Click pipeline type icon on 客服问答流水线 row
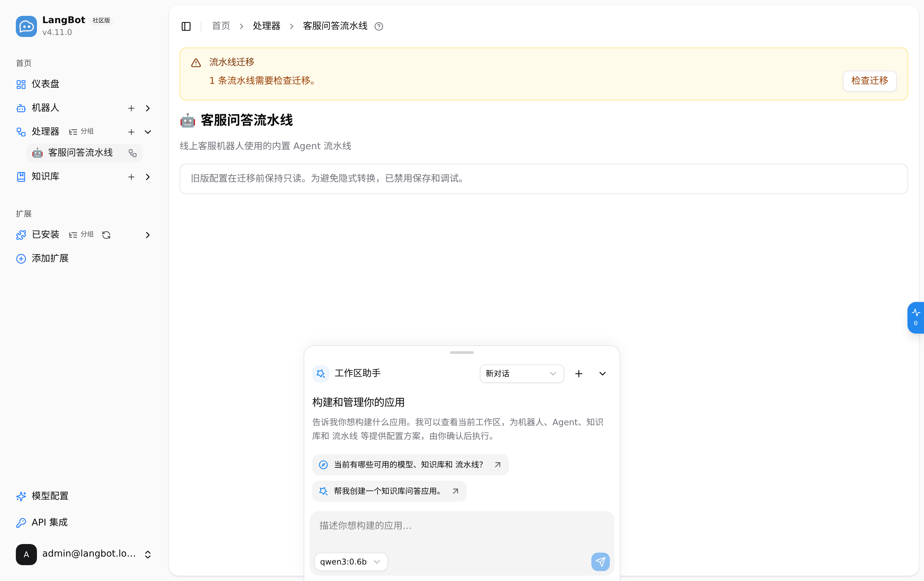924x581 pixels. (133, 153)
